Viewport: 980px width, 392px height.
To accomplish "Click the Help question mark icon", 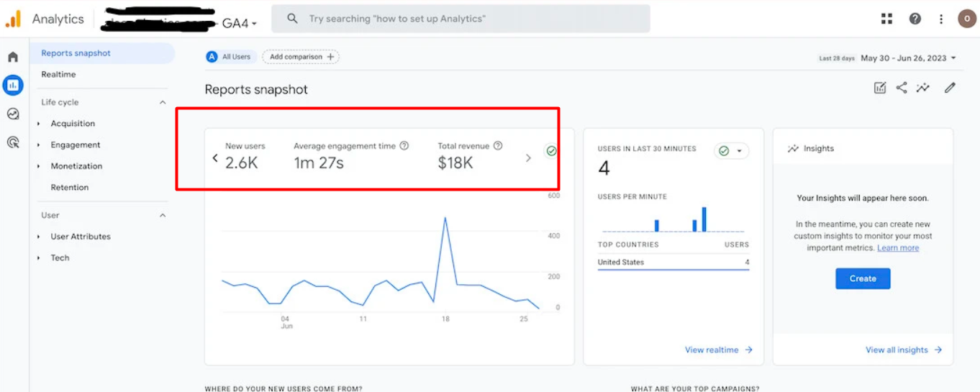I will pyautogui.click(x=915, y=19).
